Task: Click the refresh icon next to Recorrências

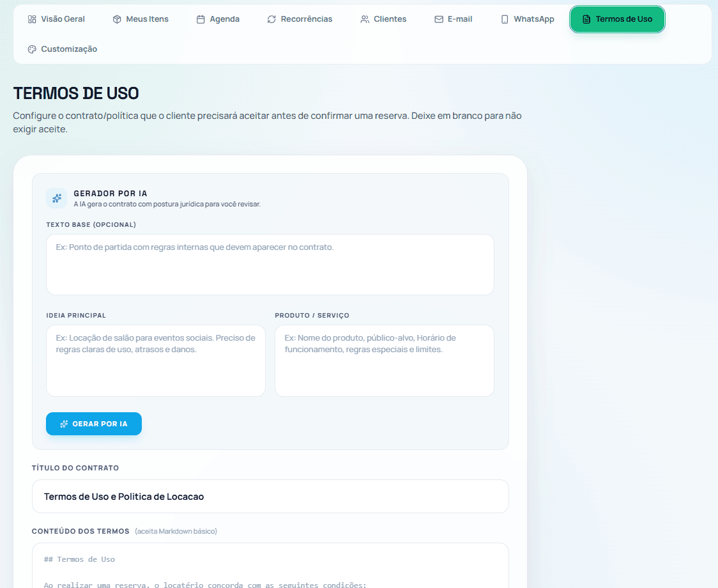Action: [271, 19]
